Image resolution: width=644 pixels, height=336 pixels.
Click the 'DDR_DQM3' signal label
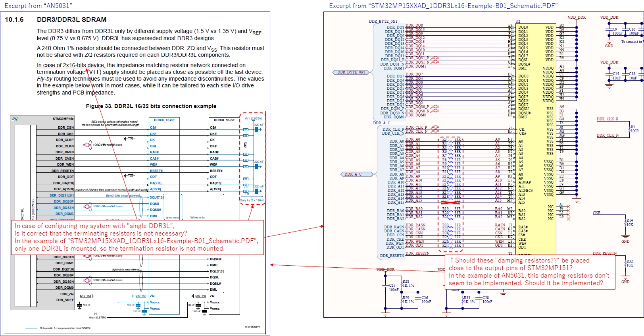point(65,214)
